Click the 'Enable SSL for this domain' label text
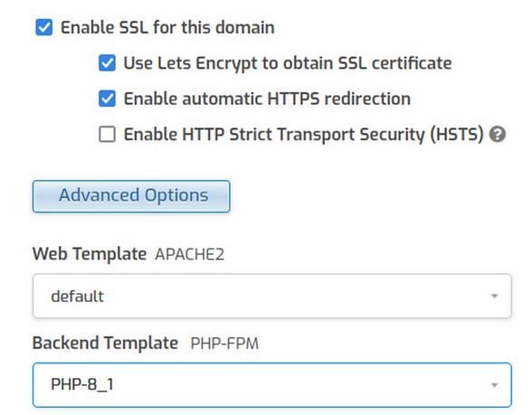This screenshot has width=532, height=415. (x=167, y=27)
